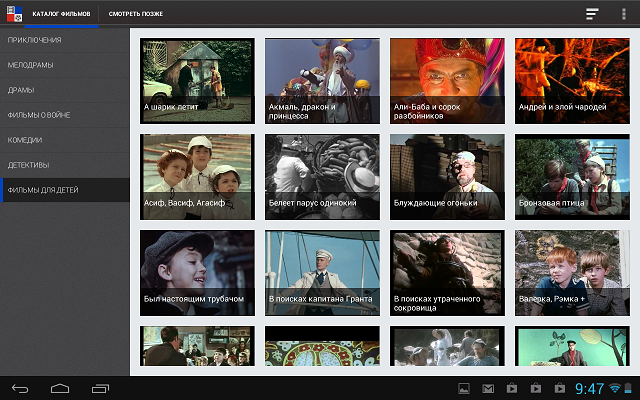
Task: Open Али-Баба и сорок разбойников
Action: (447, 81)
